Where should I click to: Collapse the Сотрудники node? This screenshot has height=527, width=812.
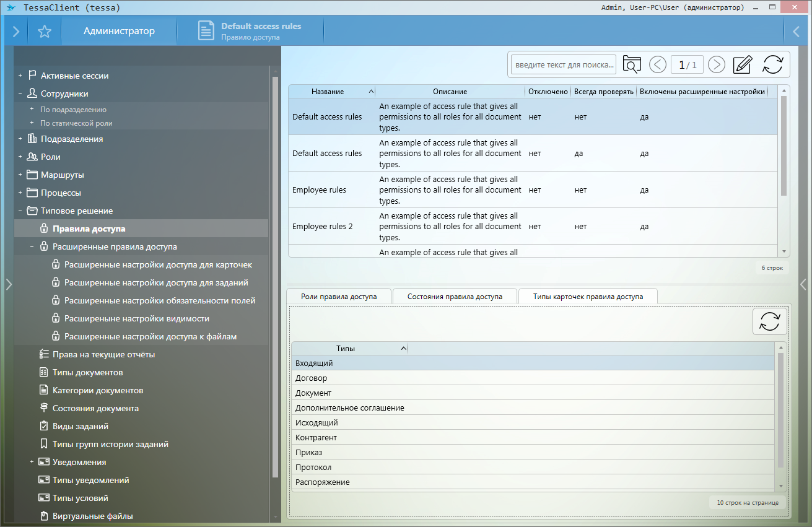pyautogui.click(x=20, y=94)
